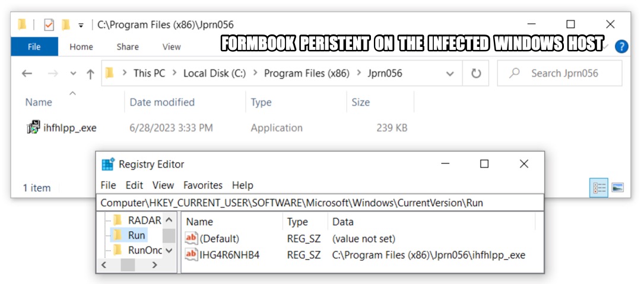Screen dimensions: 644x284
Task: Open the File tab in Explorer
Action: (x=34, y=47)
